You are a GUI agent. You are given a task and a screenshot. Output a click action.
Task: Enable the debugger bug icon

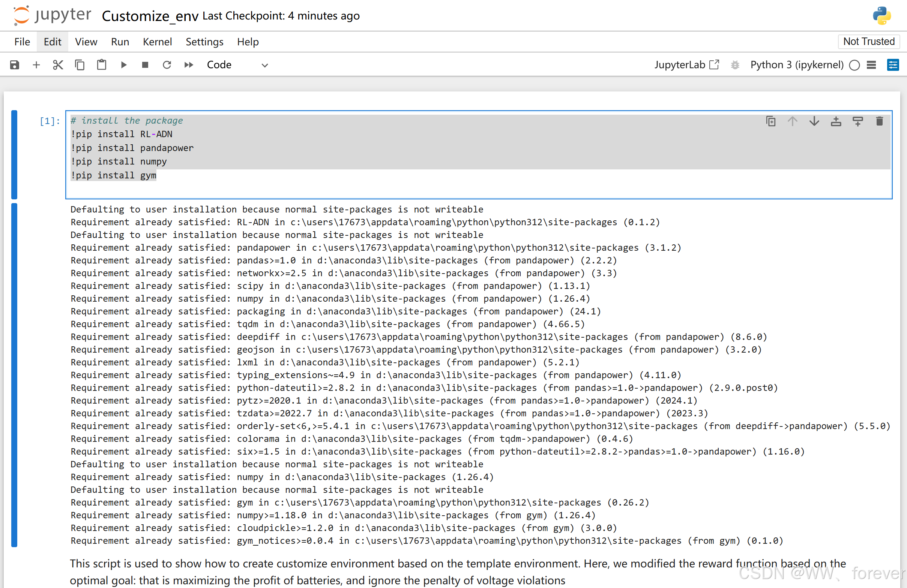[x=735, y=65]
